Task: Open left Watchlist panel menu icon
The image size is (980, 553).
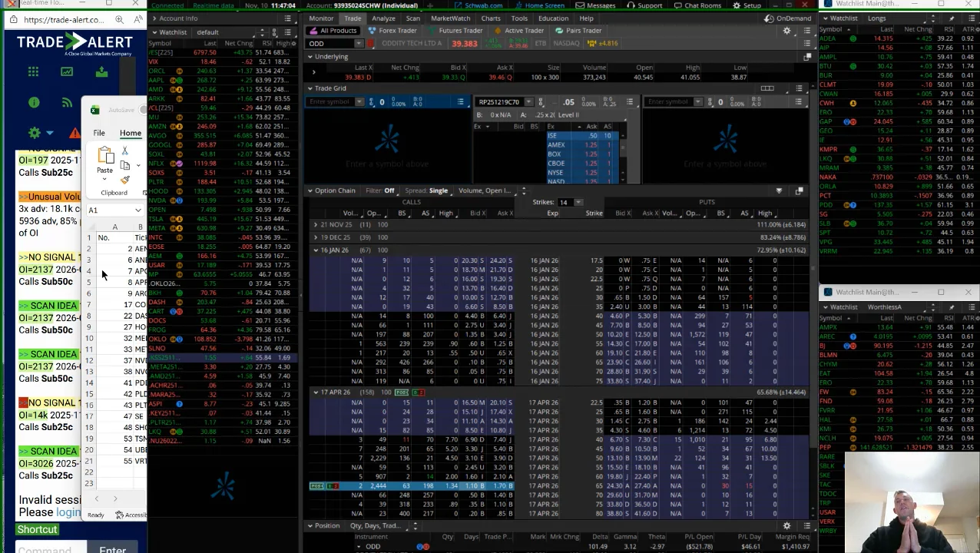Action: (288, 32)
